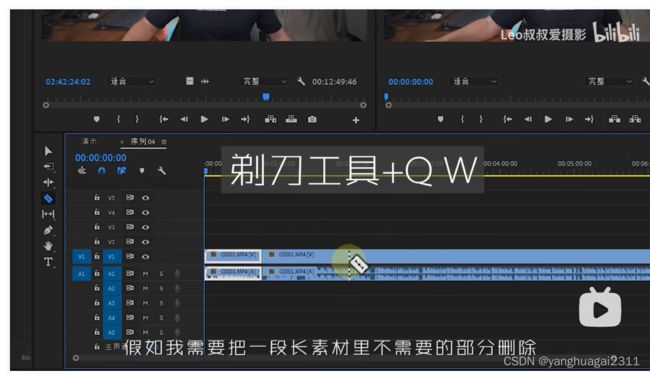Open Source monitor settings wrench

[301, 81]
